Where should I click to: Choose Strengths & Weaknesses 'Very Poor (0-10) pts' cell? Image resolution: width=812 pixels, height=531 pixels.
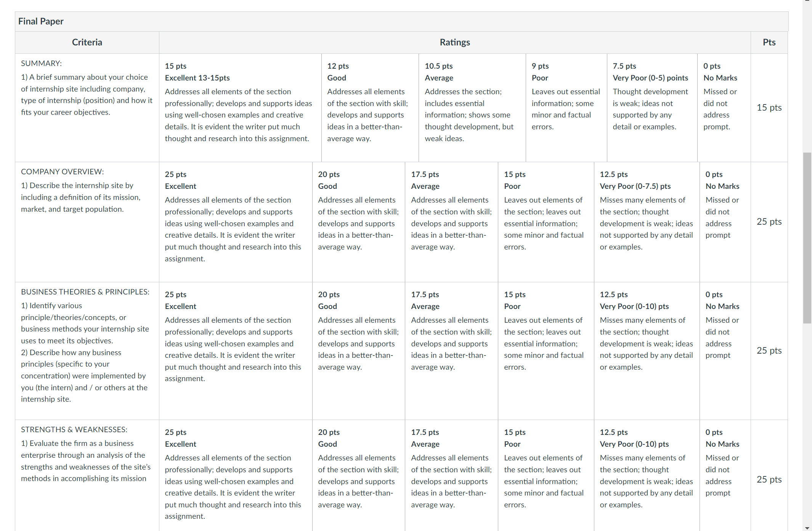(647, 475)
